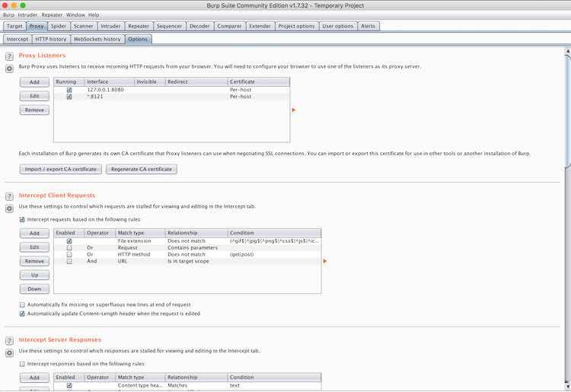This screenshot has width=571, height=392.
Task: Click orange arrow beside client request rules table
Action: pos(325,261)
